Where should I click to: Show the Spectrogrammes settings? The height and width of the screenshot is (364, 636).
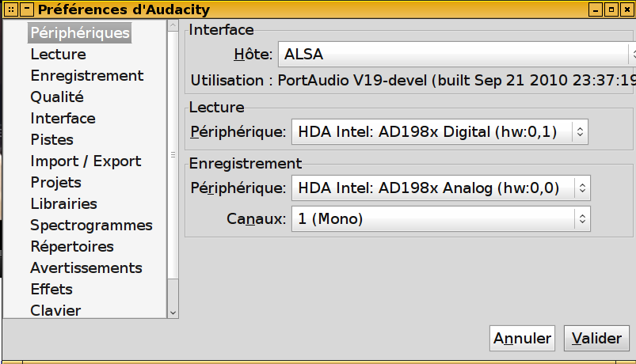(x=92, y=226)
